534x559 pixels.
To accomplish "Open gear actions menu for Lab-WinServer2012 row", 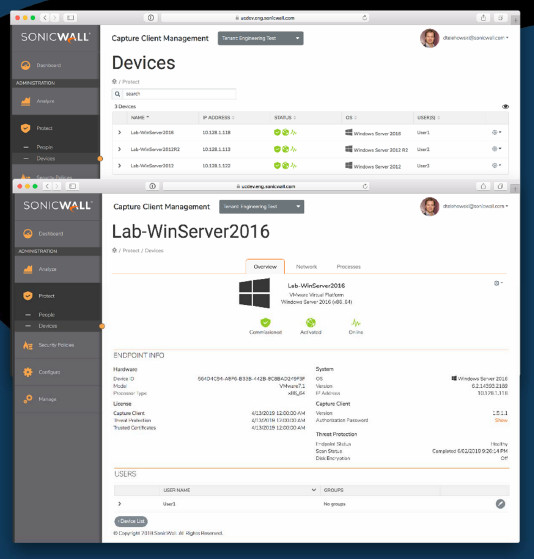I will 497,165.
